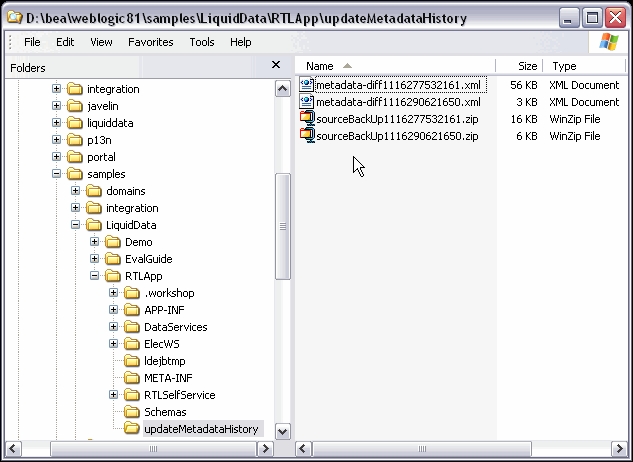Expand the RTLSelfService tree node

[113, 395]
